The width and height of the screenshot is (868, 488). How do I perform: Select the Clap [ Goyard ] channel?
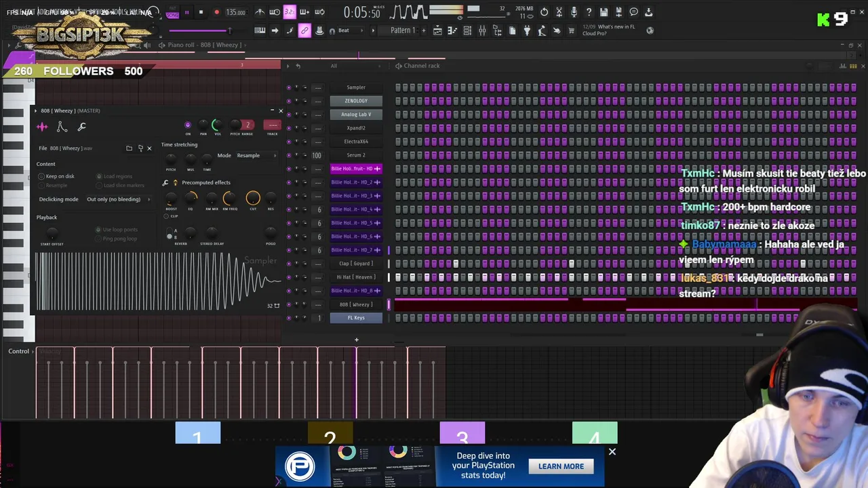point(356,264)
